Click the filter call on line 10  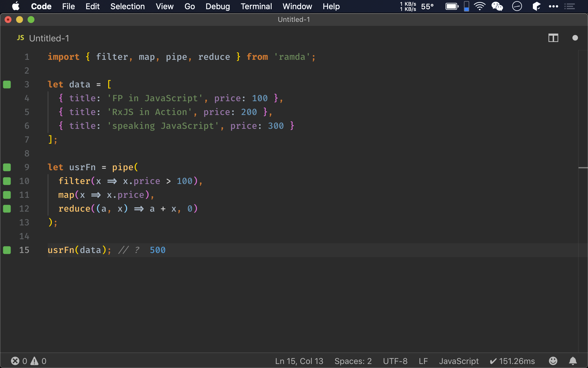coord(74,181)
